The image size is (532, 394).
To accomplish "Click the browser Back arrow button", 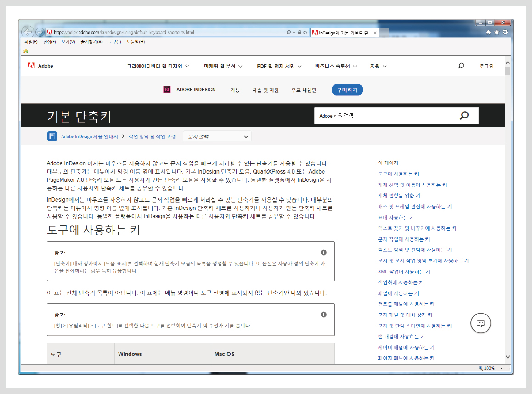I will click(x=28, y=32).
